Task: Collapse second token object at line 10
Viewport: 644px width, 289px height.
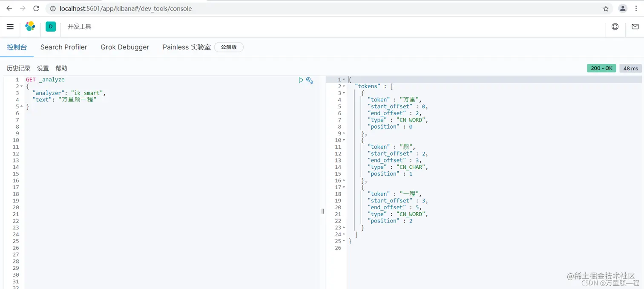Action: tap(344, 140)
